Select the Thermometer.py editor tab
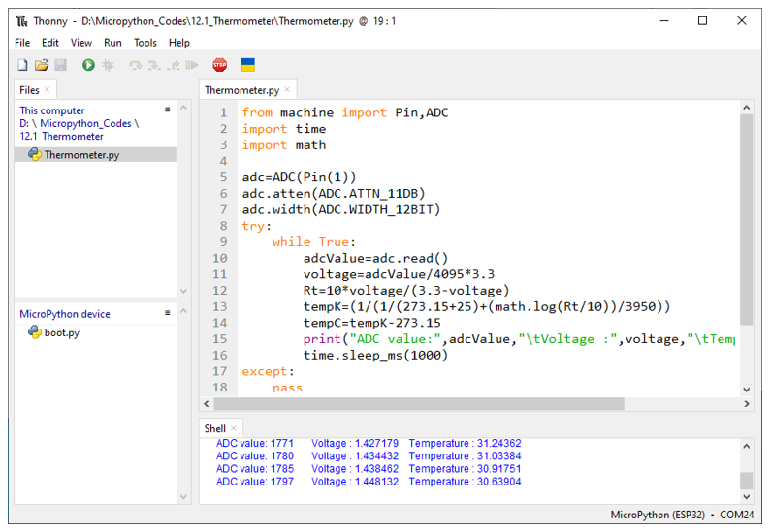This screenshot has width=771, height=532. coord(241,90)
